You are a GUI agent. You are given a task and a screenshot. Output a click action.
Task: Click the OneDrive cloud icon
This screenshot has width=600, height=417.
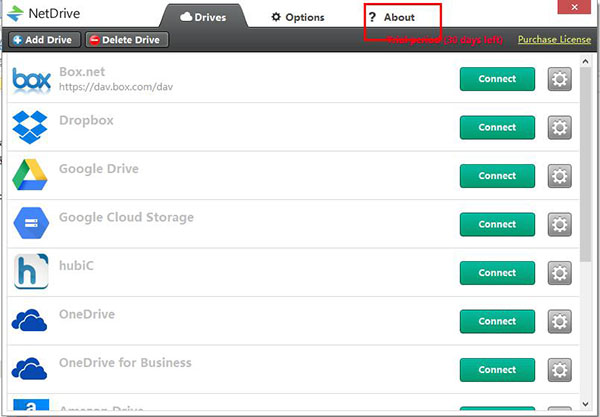(29, 320)
